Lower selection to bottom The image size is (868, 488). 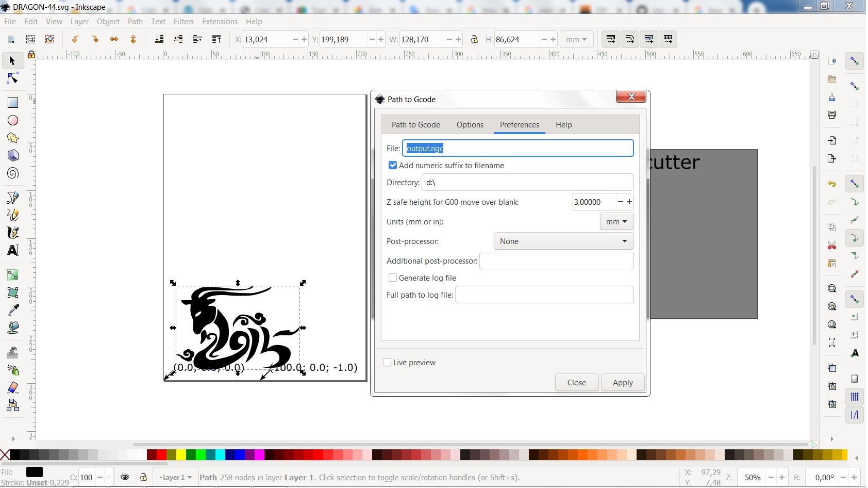click(159, 39)
